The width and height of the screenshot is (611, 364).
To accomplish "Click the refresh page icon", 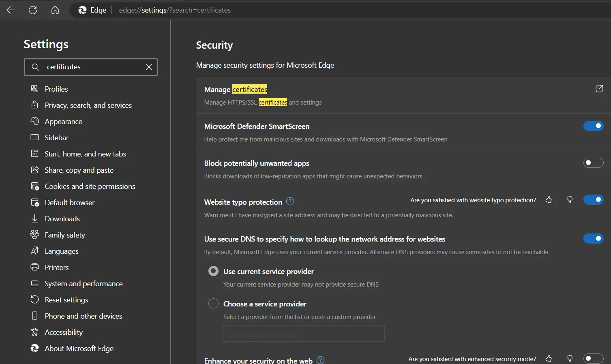I will (33, 10).
